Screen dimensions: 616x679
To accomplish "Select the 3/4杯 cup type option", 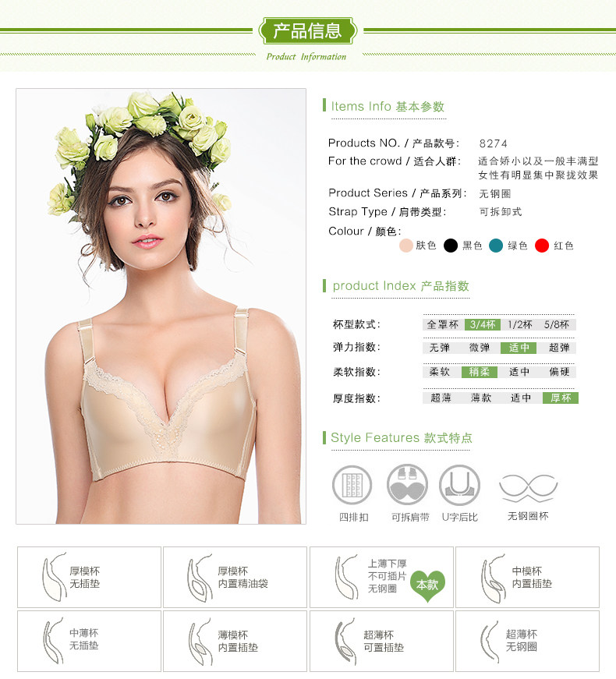I will (x=483, y=325).
